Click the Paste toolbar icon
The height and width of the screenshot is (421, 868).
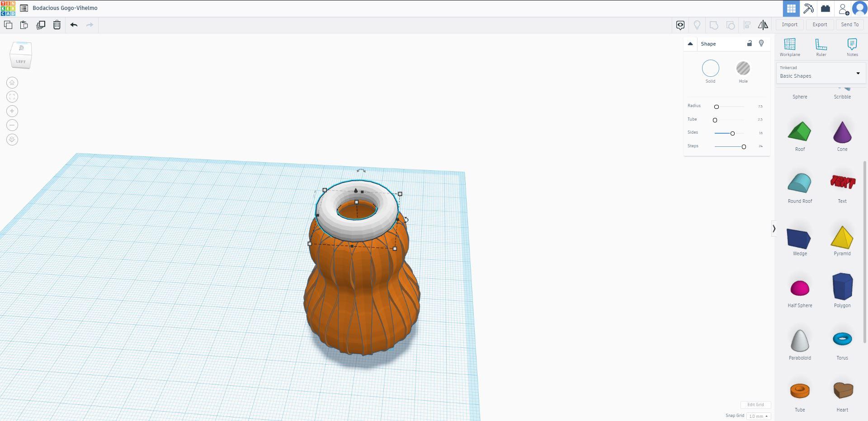[x=24, y=25]
